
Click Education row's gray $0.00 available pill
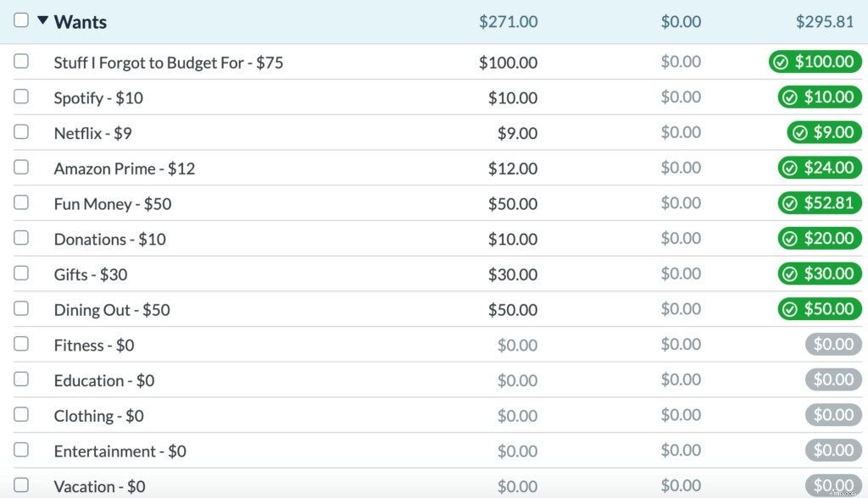832,379
